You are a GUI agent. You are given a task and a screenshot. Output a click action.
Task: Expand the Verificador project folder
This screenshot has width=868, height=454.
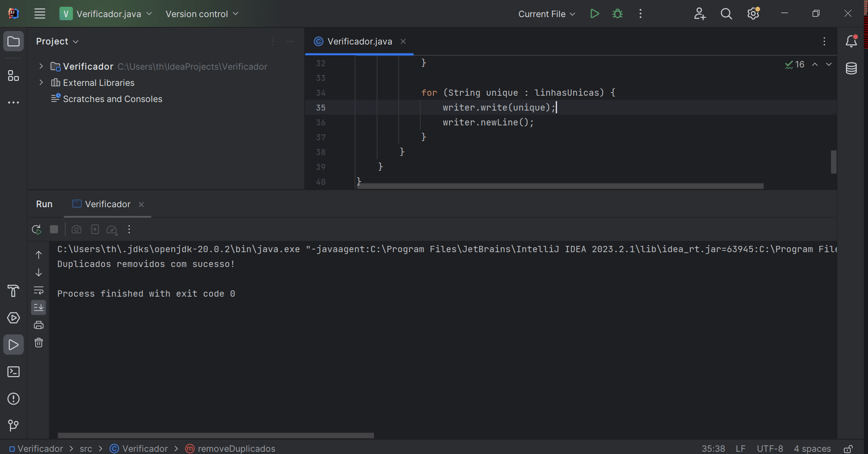coord(41,67)
